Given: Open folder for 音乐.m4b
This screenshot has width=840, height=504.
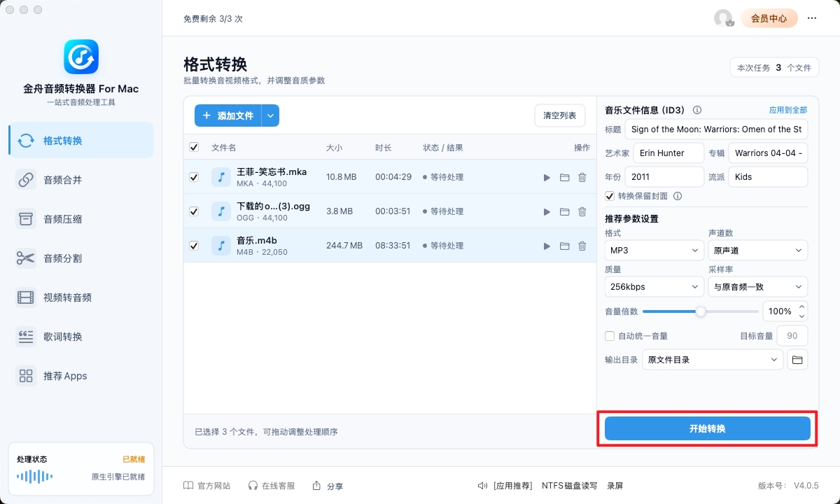Looking at the screenshot, I should click(x=564, y=246).
